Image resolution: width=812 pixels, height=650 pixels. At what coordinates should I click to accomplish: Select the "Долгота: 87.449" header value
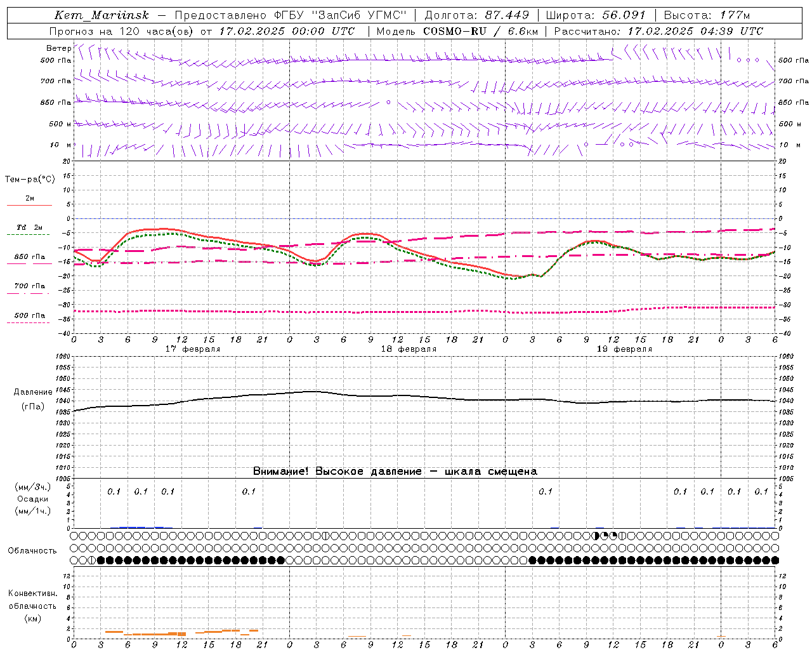click(x=477, y=15)
